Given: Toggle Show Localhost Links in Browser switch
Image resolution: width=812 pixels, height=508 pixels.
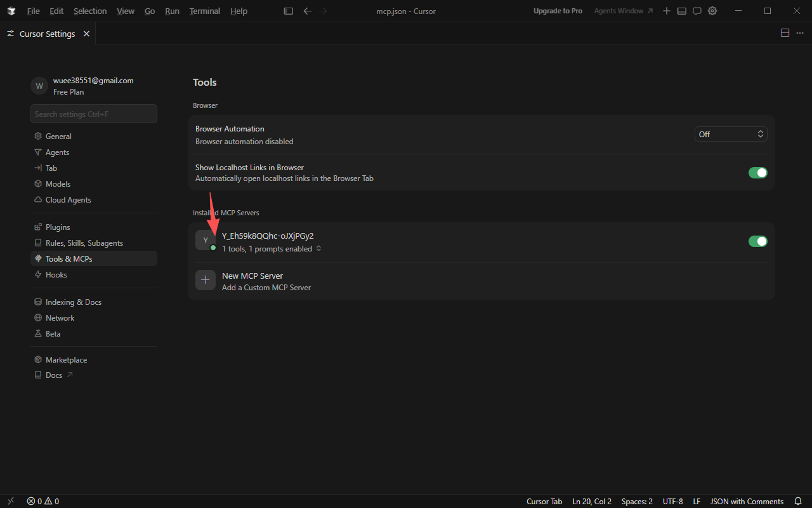Looking at the screenshot, I should point(758,173).
